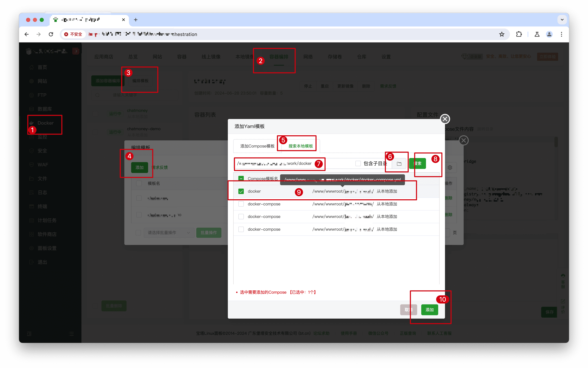Click the config file scrollbar
This screenshot has width=588, height=368.
(x=556, y=142)
